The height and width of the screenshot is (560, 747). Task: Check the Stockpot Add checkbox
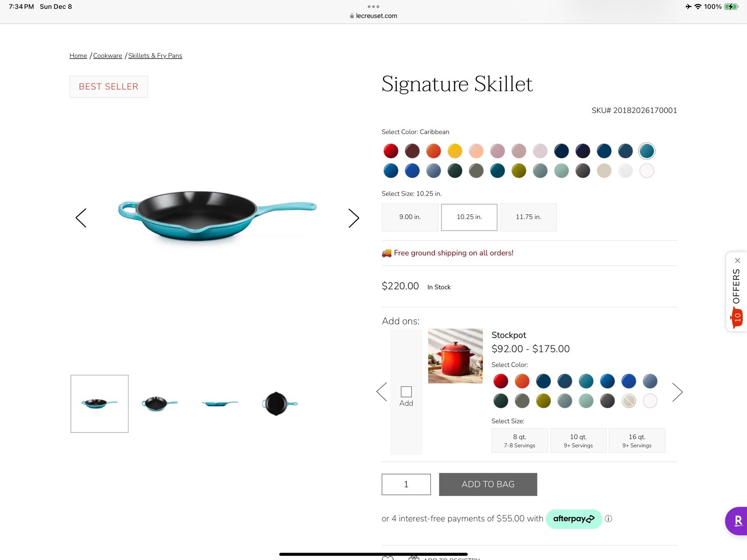point(406,391)
